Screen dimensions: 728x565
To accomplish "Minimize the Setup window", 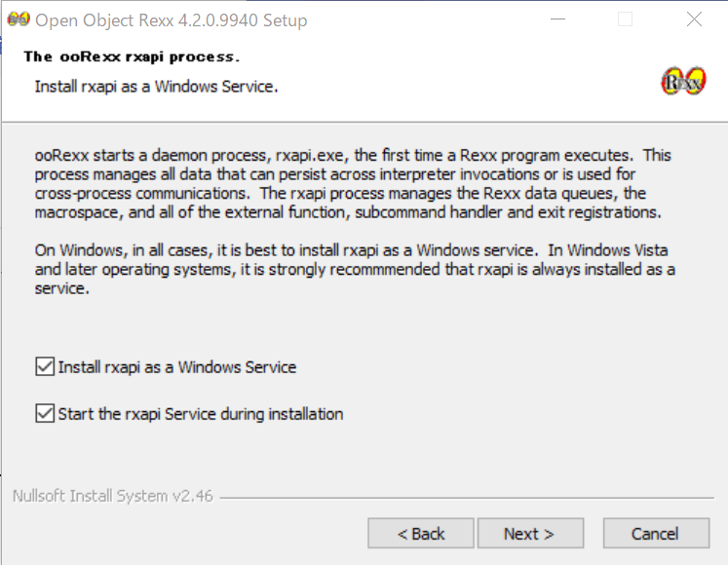I will pyautogui.click(x=557, y=19).
